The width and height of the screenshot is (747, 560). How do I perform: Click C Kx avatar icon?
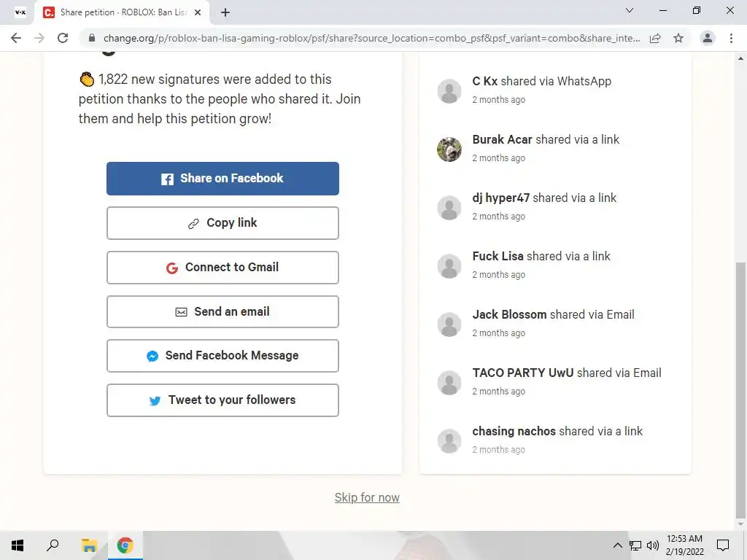[449, 91]
